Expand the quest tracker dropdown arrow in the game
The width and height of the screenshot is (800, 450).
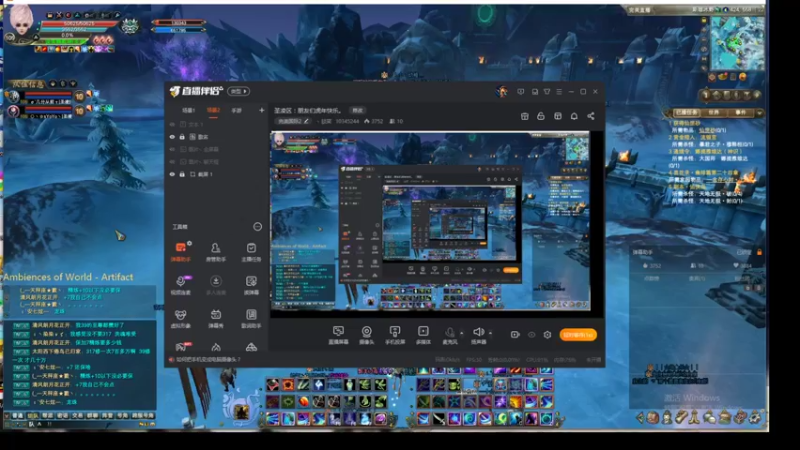pos(760,113)
